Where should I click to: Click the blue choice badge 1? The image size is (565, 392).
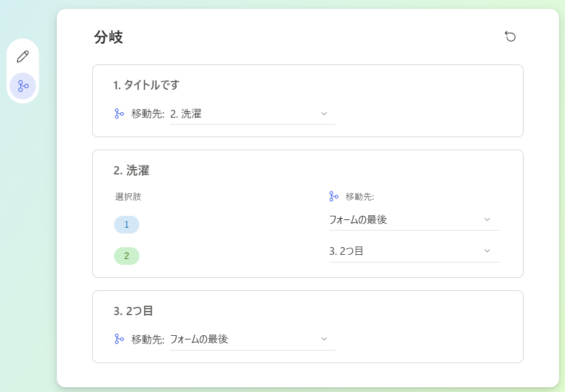point(126,225)
